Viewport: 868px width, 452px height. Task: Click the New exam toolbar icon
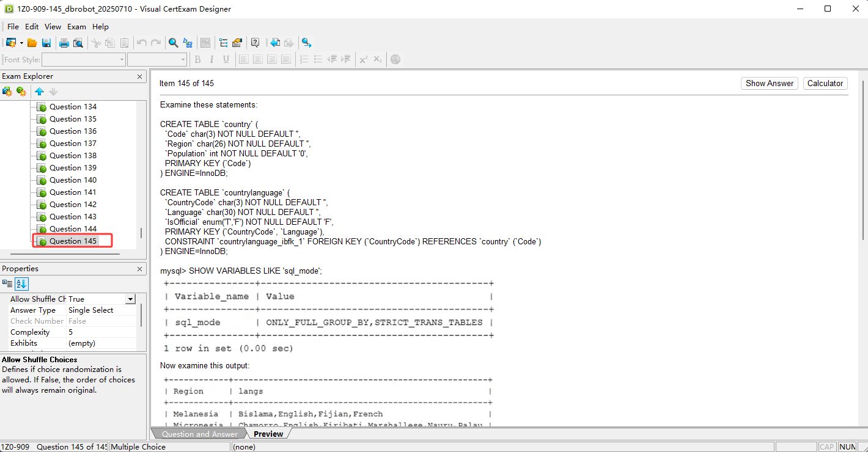pyautogui.click(x=10, y=43)
